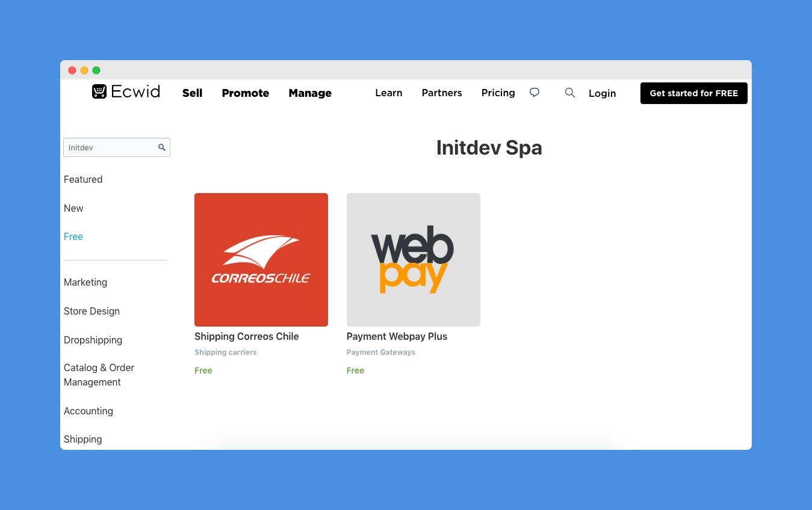
Task: Click Payment Webpay Plus title
Action: pos(397,336)
